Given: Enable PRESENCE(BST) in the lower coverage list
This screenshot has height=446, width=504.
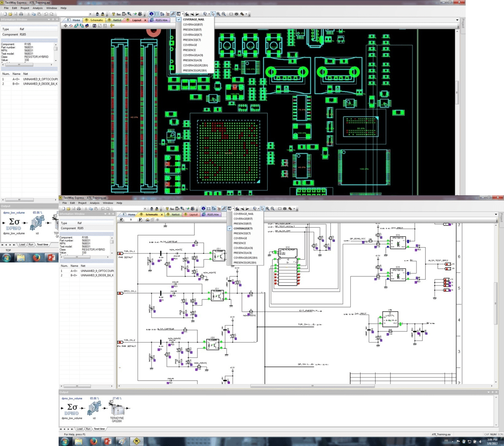Looking at the screenshot, I should pos(243,224).
